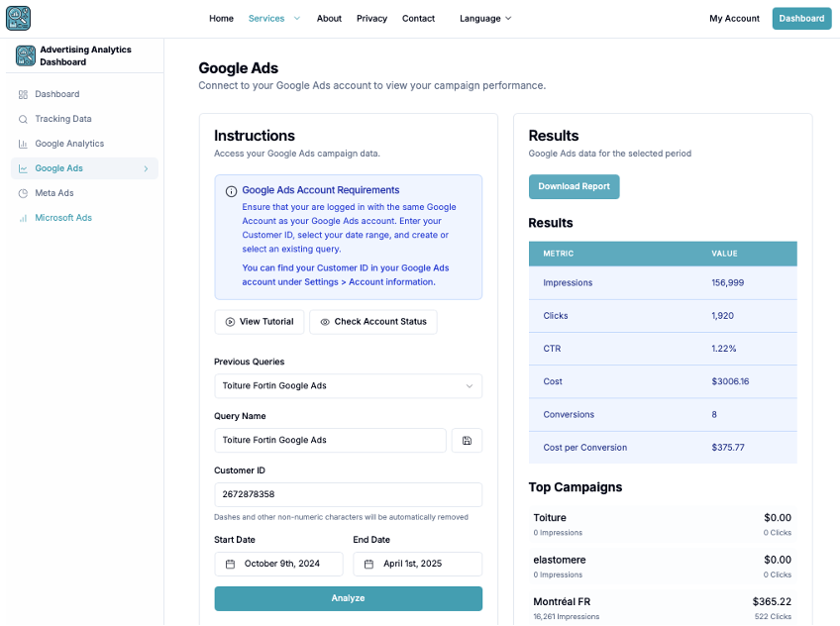Open the Previous Queries dropdown
This screenshot has height=626, width=840.
click(x=349, y=385)
